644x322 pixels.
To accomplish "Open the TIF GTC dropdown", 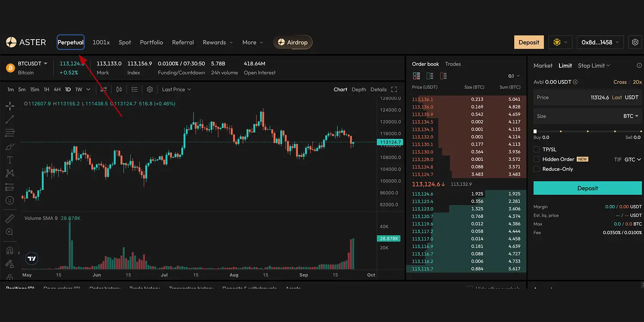I will tap(632, 159).
